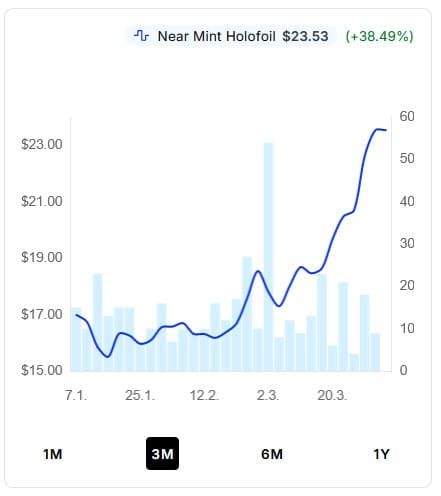Viewport: 441px width, 496px height.
Task: Click the 20.3. date label
Action: pos(332,395)
